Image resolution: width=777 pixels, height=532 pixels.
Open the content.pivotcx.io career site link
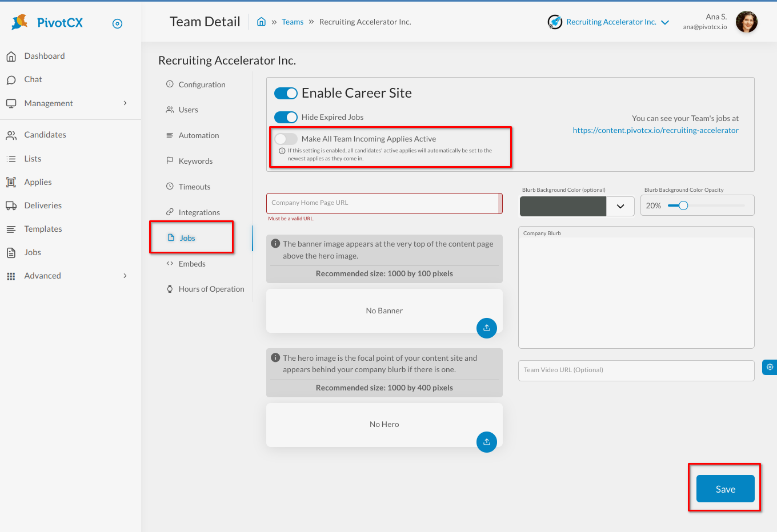click(656, 130)
